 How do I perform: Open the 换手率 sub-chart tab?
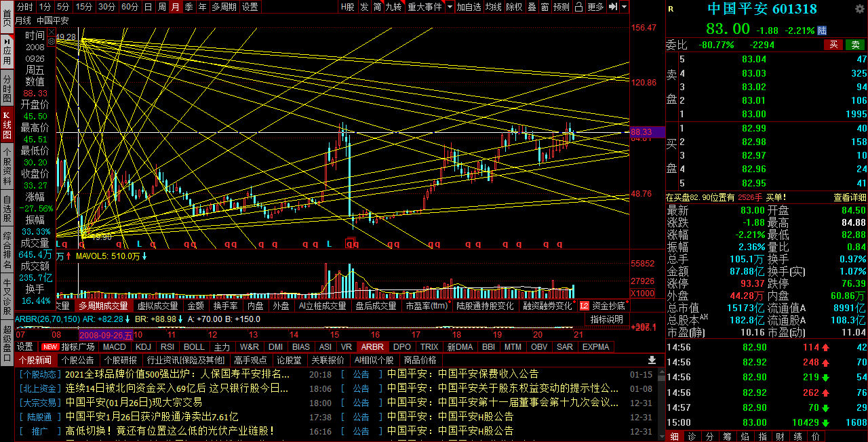pos(225,306)
